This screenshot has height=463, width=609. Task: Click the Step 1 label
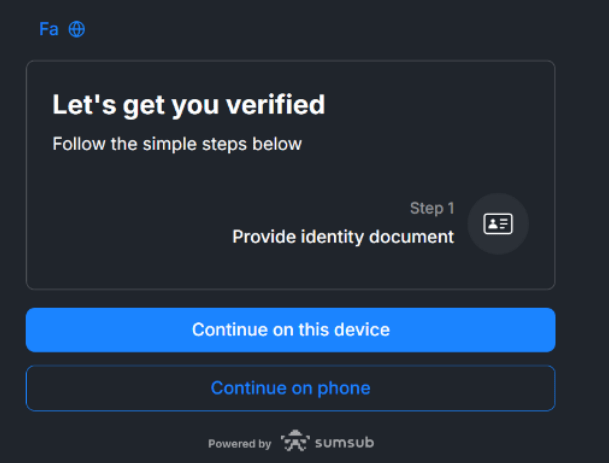click(x=432, y=208)
